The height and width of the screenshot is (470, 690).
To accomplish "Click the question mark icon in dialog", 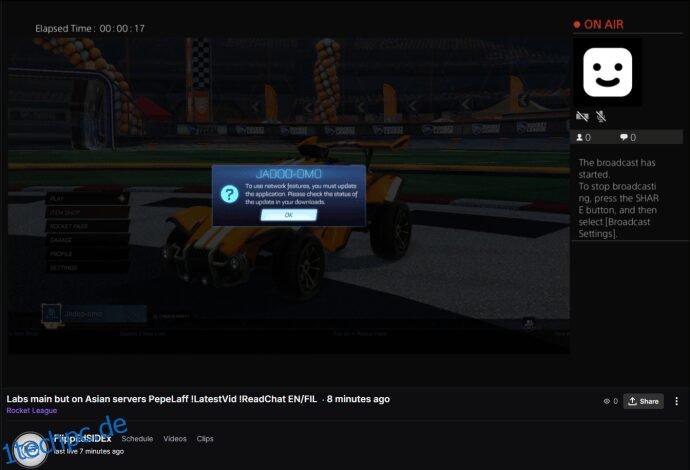I will pyautogui.click(x=229, y=194).
